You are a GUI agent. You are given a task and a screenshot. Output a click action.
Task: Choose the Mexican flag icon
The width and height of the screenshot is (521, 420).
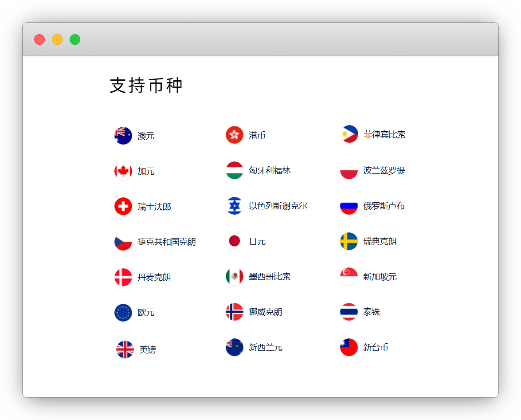[234, 277]
